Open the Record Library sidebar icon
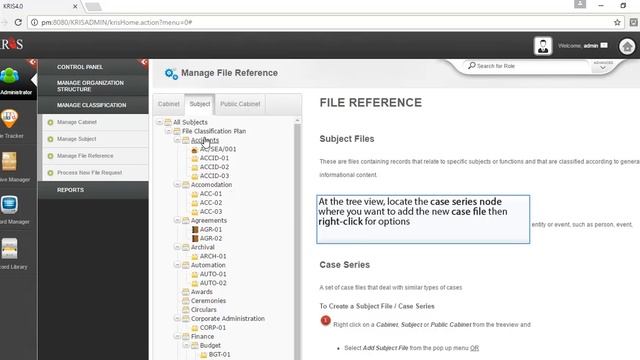 pos(9,248)
